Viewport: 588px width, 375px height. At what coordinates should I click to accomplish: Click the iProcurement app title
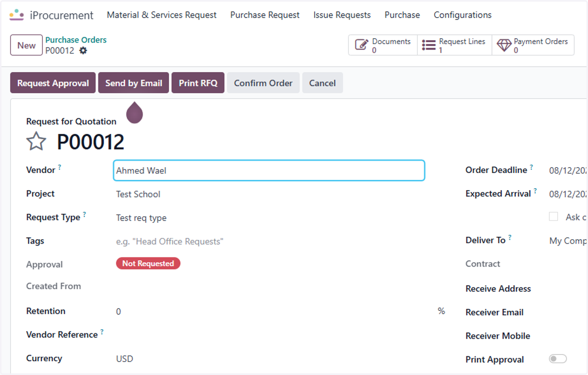point(62,15)
